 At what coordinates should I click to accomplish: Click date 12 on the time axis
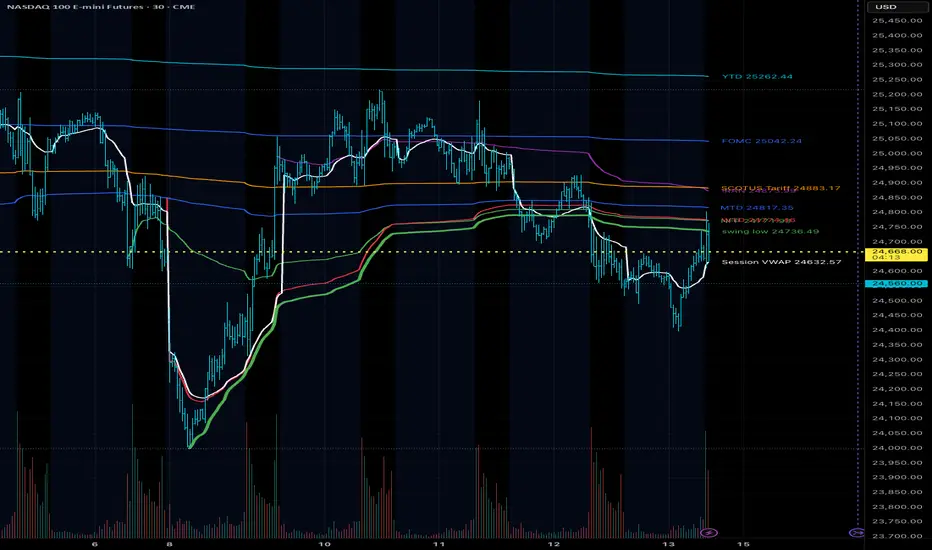(553, 544)
